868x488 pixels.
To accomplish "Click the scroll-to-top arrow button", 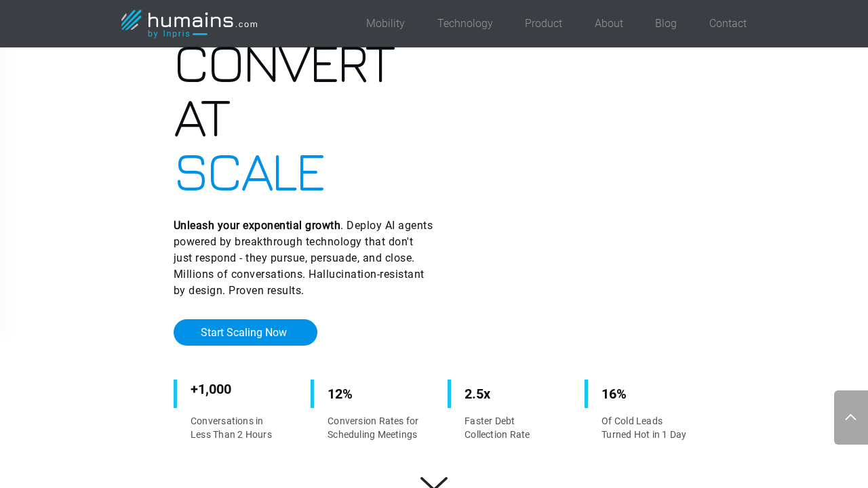I will (850, 418).
